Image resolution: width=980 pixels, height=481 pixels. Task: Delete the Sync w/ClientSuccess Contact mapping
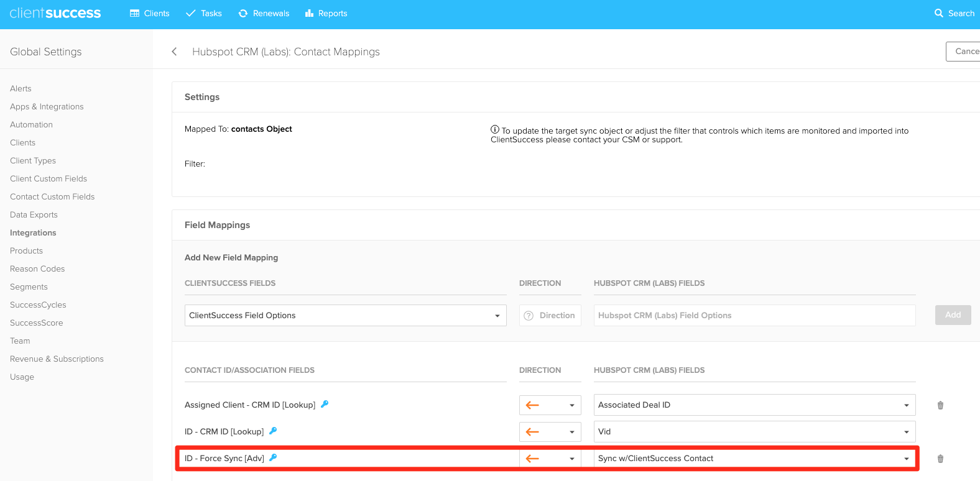[x=940, y=459]
